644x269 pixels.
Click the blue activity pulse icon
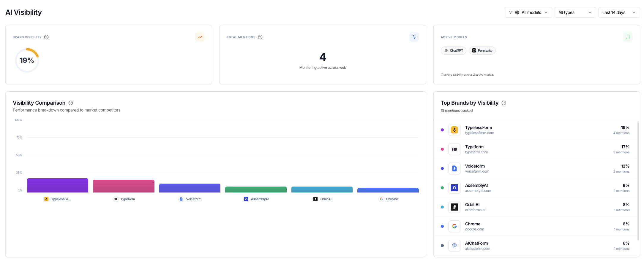pyautogui.click(x=414, y=37)
